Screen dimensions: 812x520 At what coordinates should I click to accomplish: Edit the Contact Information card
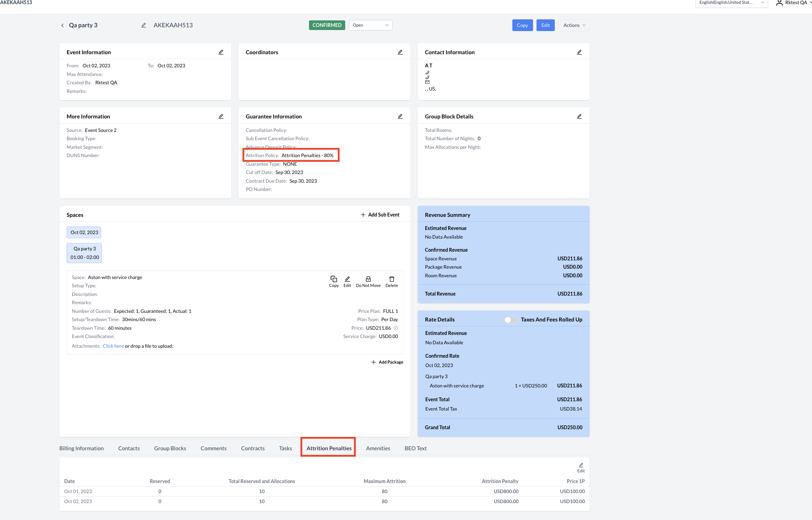[x=579, y=52]
